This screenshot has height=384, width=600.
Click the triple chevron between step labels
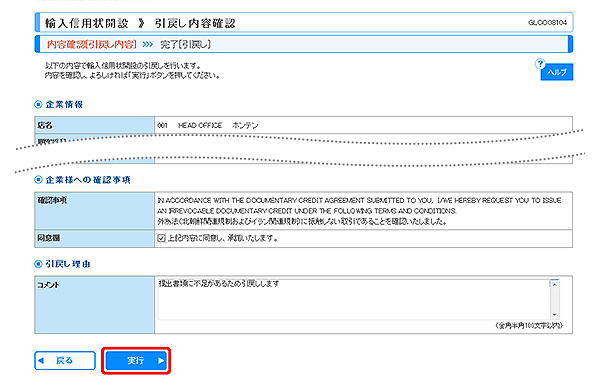click(148, 45)
